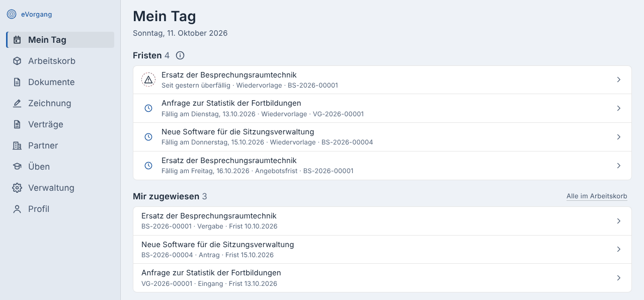644x300 pixels.
Task: Open chevron of Neue Software deadline row
Action: pyautogui.click(x=619, y=137)
